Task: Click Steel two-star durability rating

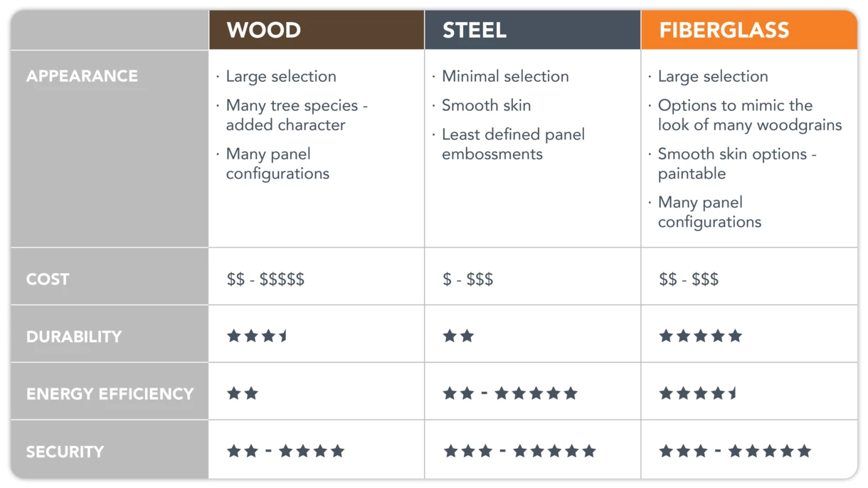Action: tap(458, 336)
